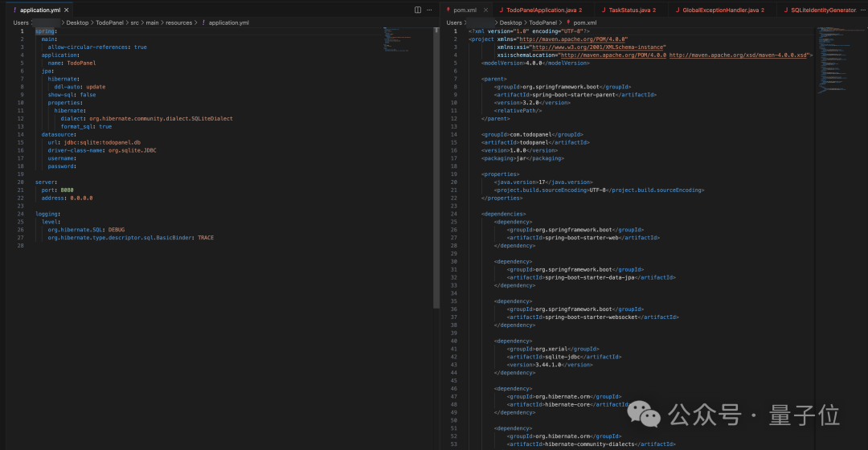Click spring-boot-starter-web artifactId line
The width and height of the screenshot is (868, 450).
tap(583, 237)
